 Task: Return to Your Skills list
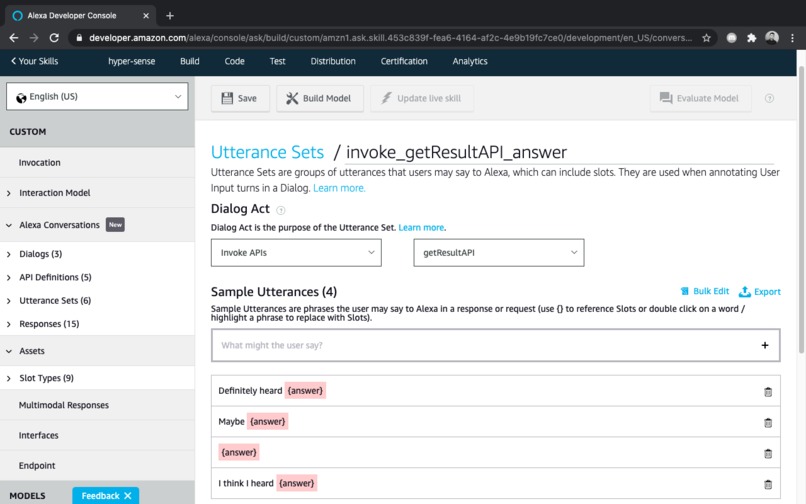[x=34, y=61]
